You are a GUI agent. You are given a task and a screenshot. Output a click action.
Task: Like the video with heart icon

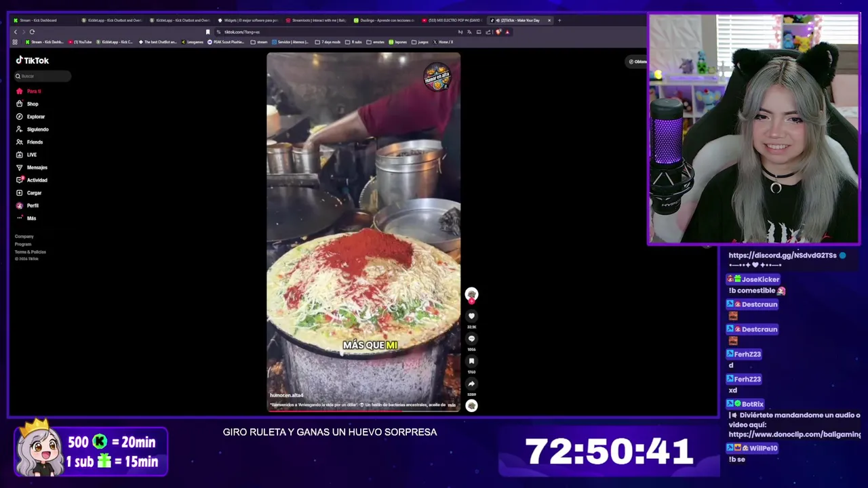(x=471, y=316)
